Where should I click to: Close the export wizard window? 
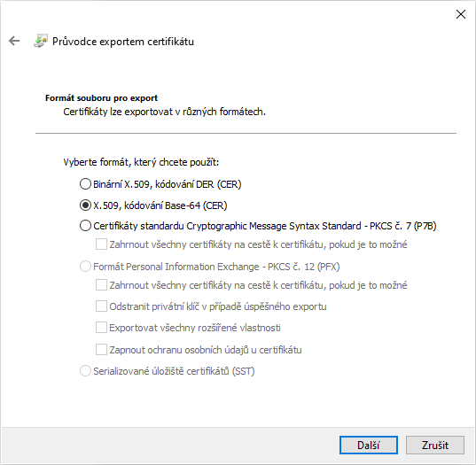(461, 14)
